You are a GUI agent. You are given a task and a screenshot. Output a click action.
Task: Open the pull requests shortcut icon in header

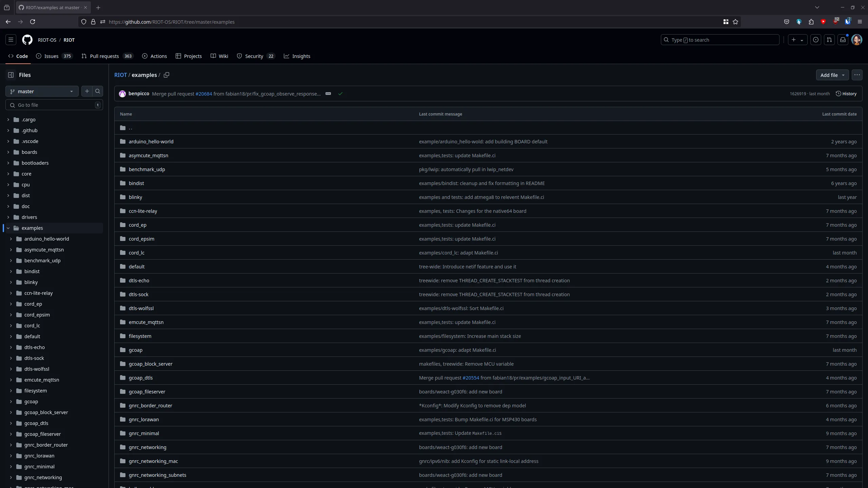click(x=829, y=40)
